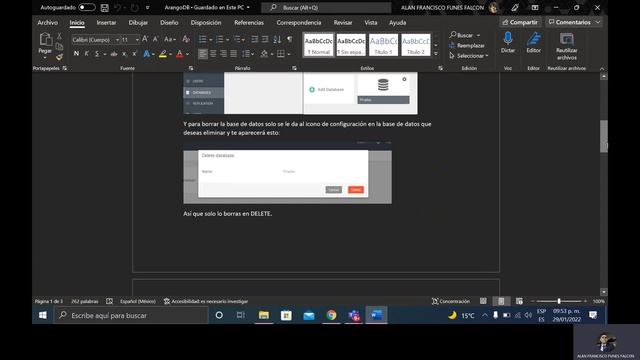Viewport: 640px width, 360px height.
Task: Open File Explorer from taskbar
Action: [264, 315]
